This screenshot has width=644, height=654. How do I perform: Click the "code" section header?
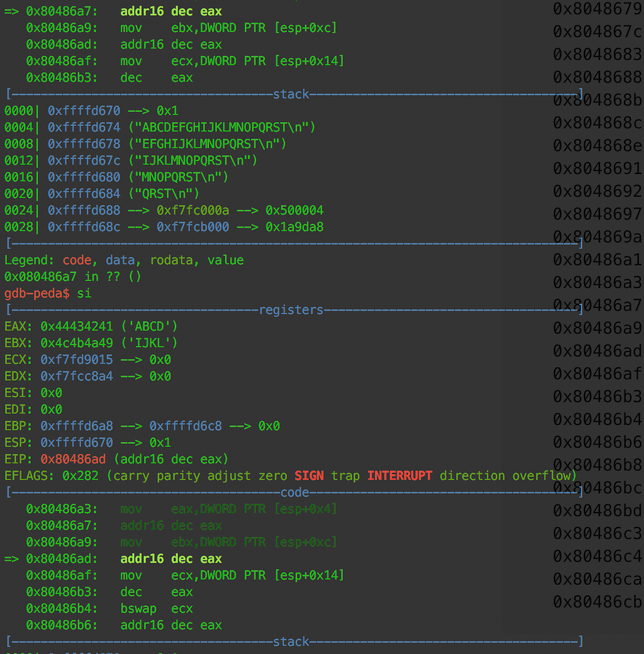[x=294, y=492]
